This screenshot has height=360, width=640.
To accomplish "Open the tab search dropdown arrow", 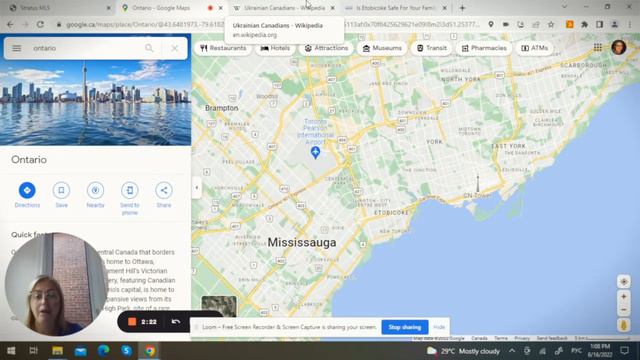I will pos(564,7).
